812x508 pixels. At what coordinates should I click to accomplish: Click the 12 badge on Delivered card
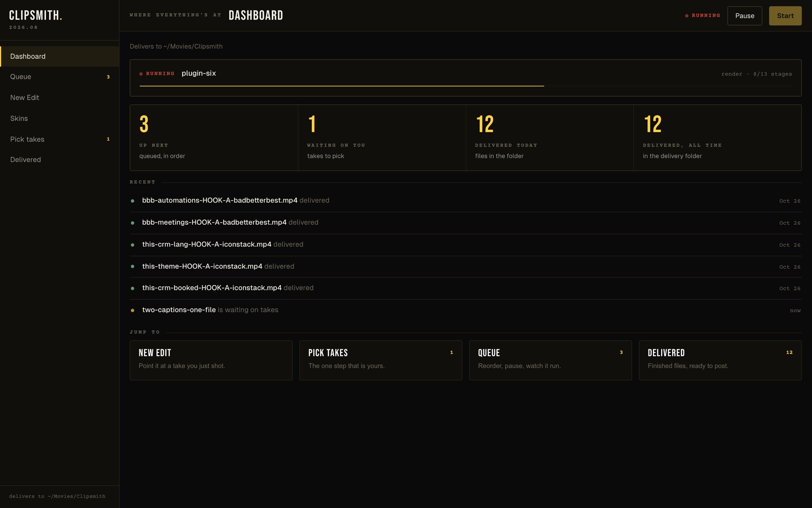click(789, 352)
